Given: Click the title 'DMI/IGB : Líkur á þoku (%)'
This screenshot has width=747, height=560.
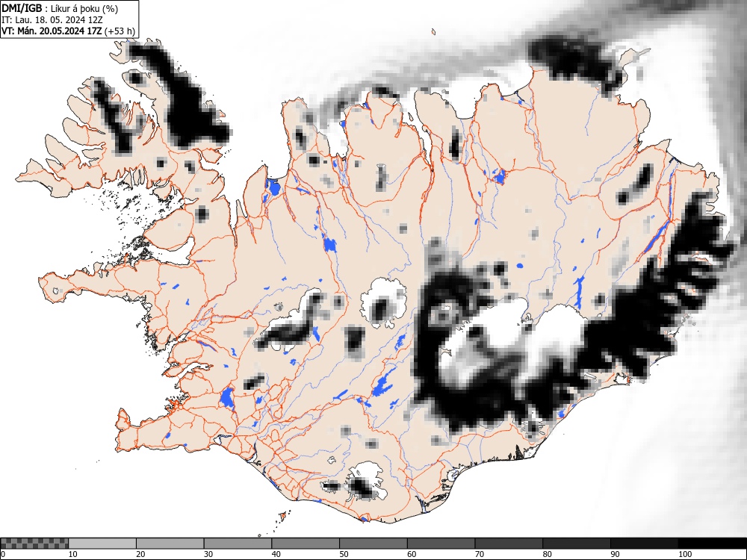Looking at the screenshot, I should point(60,8).
